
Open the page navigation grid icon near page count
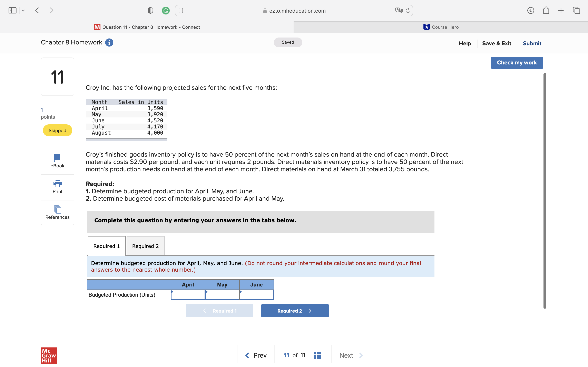click(x=317, y=355)
